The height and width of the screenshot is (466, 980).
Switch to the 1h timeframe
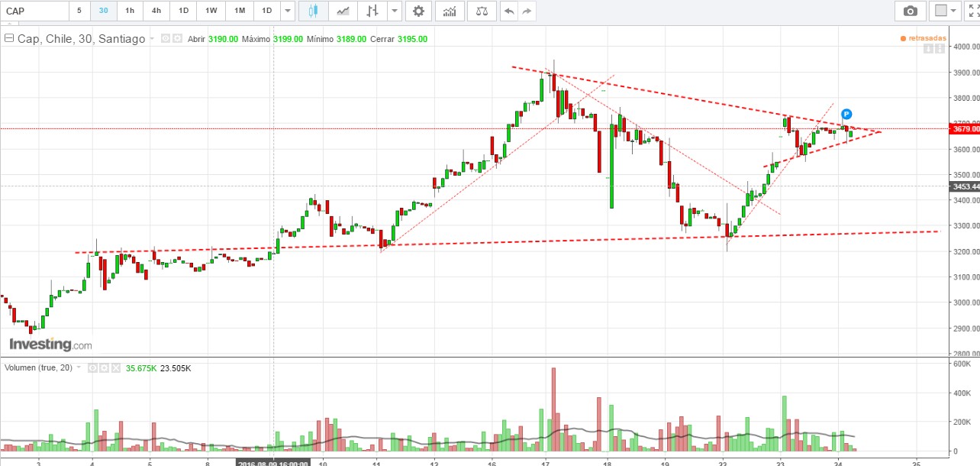click(x=130, y=11)
